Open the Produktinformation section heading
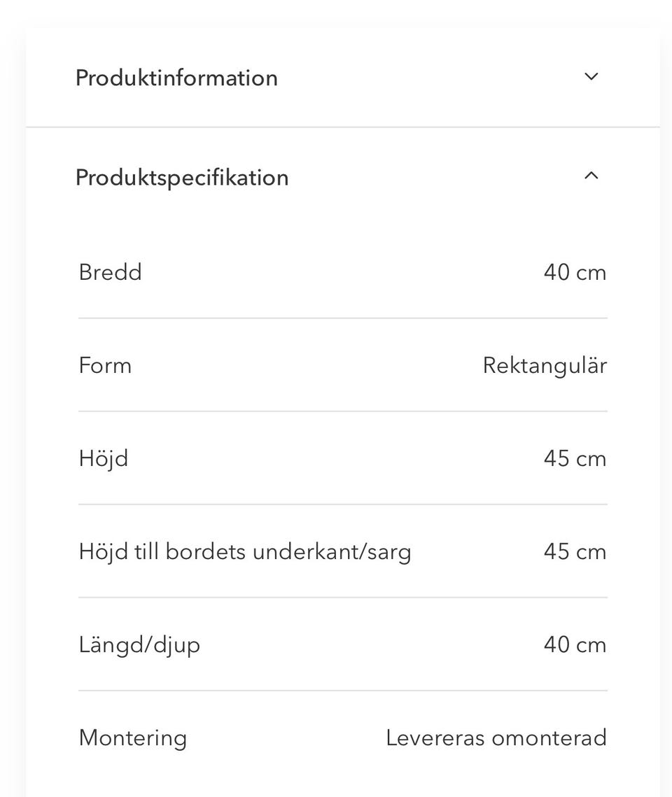Viewport: 672px width, 797px height. pos(176,78)
